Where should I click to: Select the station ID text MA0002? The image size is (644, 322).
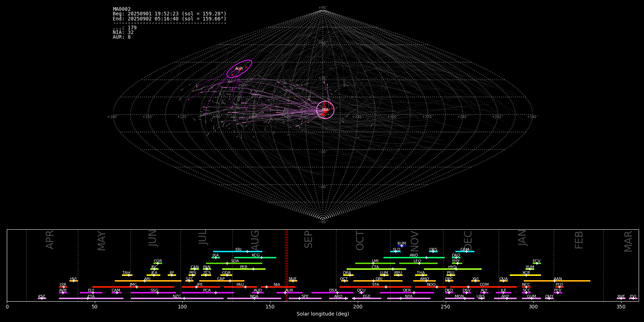point(122,9)
